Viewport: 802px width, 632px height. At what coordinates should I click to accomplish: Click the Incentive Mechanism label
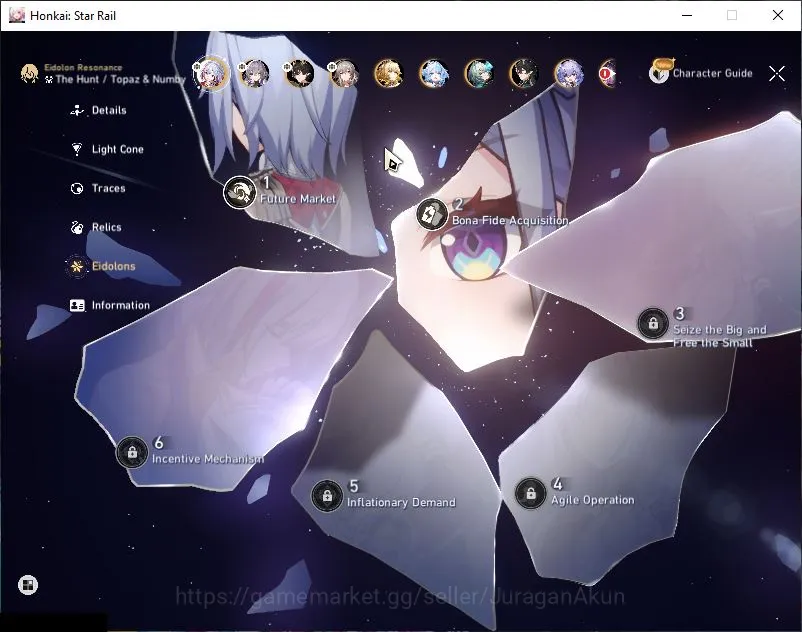point(208,459)
